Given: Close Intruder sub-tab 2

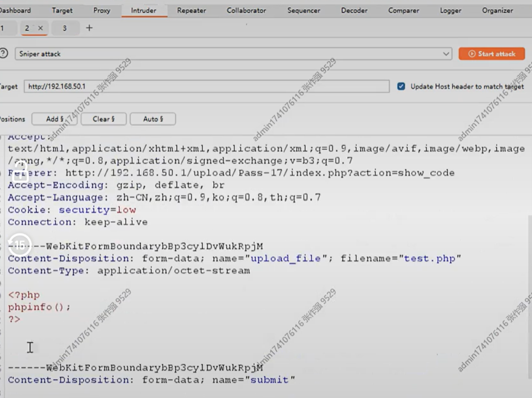Looking at the screenshot, I should click(40, 28).
